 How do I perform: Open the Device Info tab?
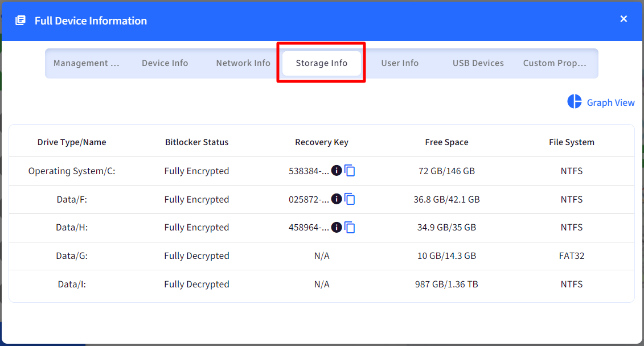tap(165, 63)
